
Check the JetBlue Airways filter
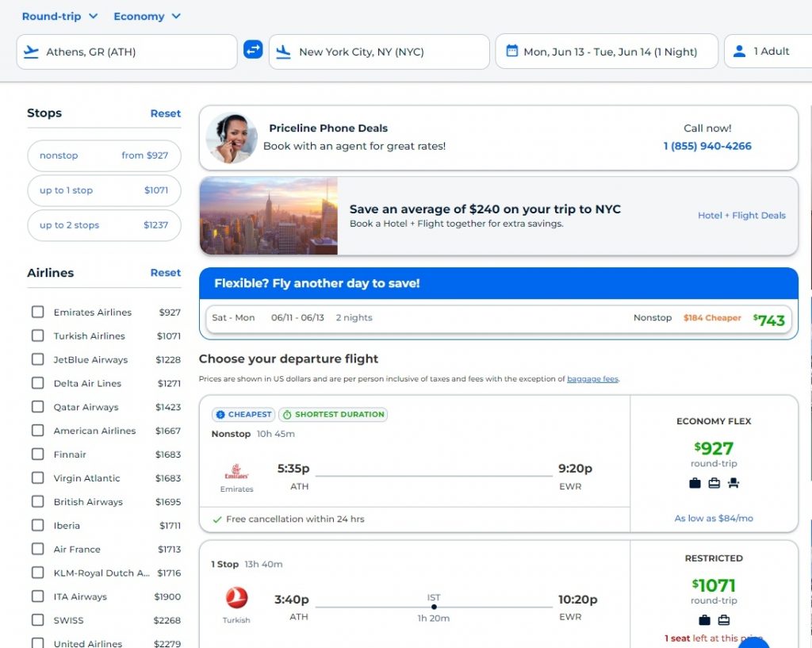point(38,359)
